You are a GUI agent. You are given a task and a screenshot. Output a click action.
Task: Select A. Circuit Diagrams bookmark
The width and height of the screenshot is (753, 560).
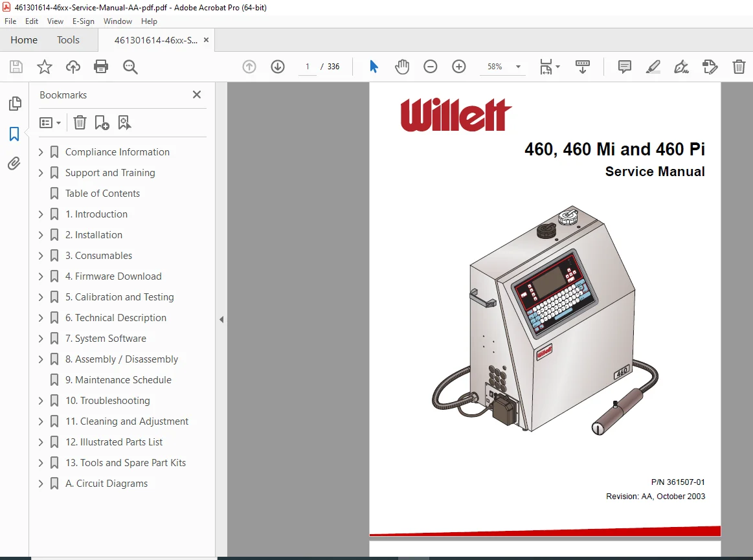pyautogui.click(x=106, y=484)
